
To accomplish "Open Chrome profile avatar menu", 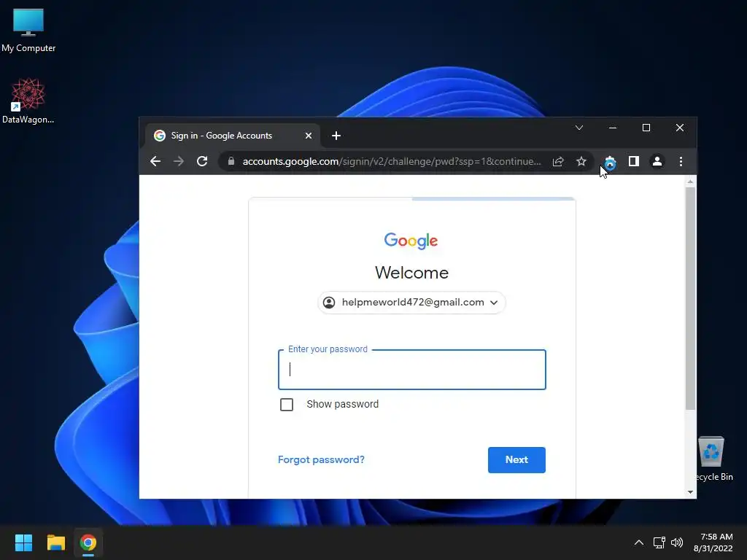I will click(x=657, y=161).
